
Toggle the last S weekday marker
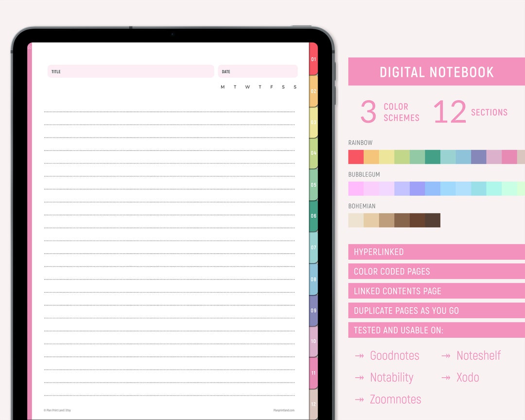[295, 87]
